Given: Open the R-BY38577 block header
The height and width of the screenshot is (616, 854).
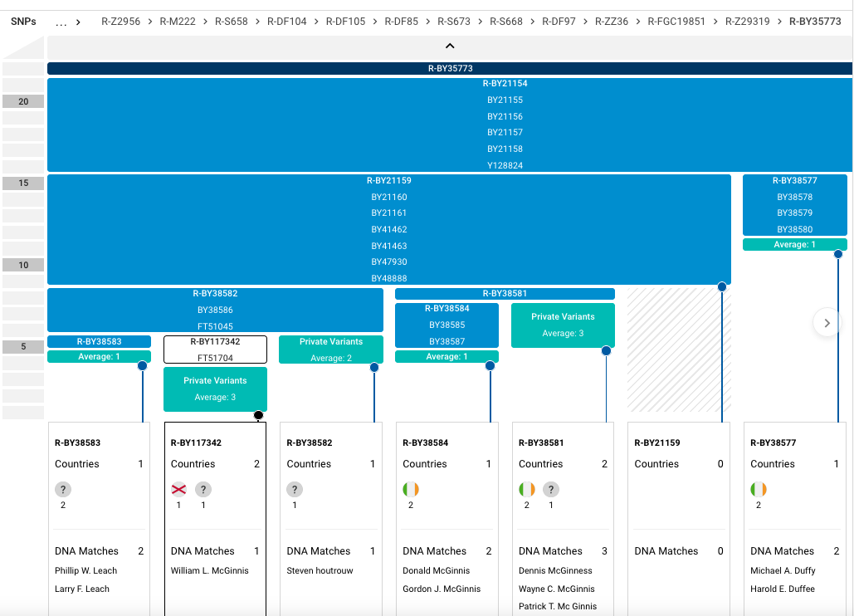Looking at the screenshot, I should point(794,180).
